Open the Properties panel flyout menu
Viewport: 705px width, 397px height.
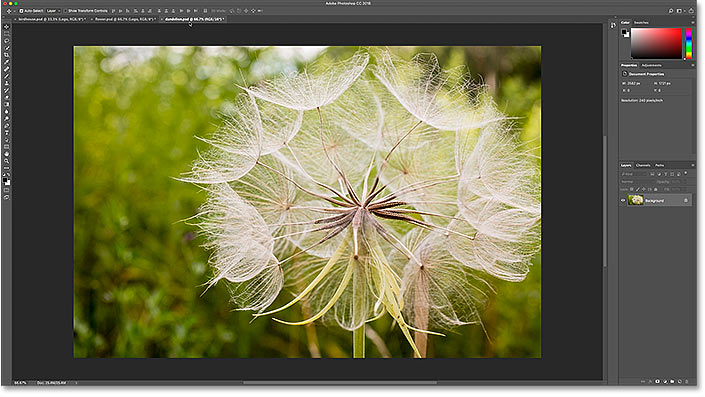(x=693, y=65)
